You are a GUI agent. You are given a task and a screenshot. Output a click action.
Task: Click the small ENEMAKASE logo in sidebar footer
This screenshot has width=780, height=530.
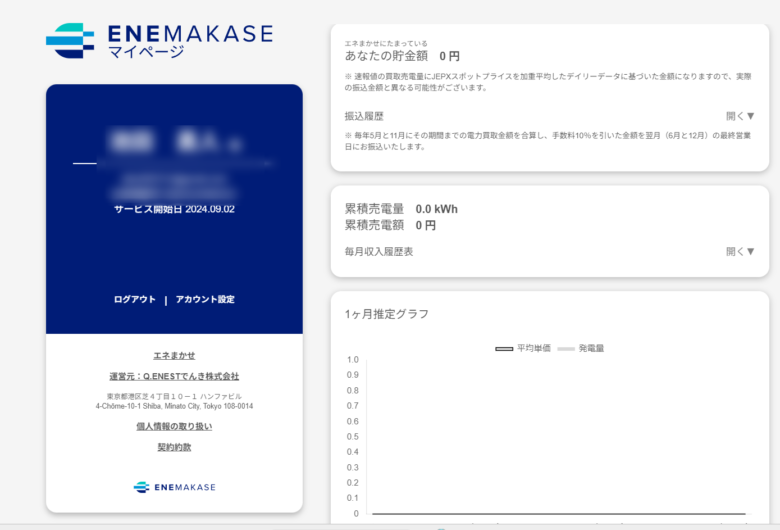141,487
